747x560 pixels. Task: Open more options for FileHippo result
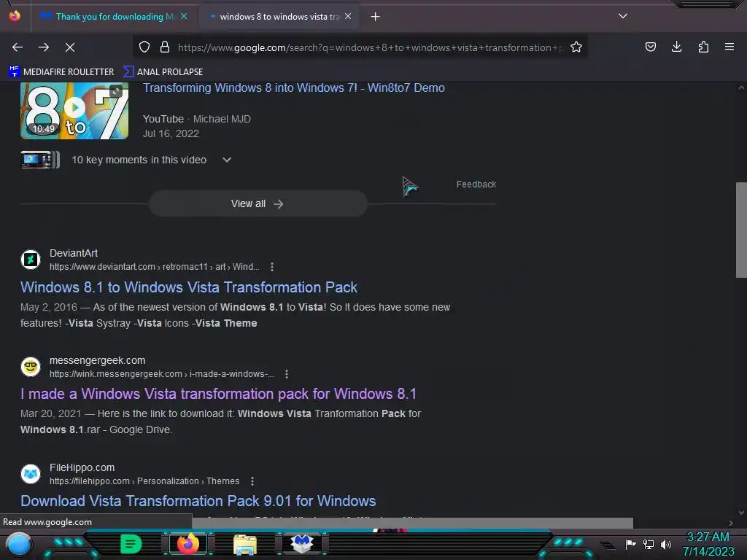[252, 481]
